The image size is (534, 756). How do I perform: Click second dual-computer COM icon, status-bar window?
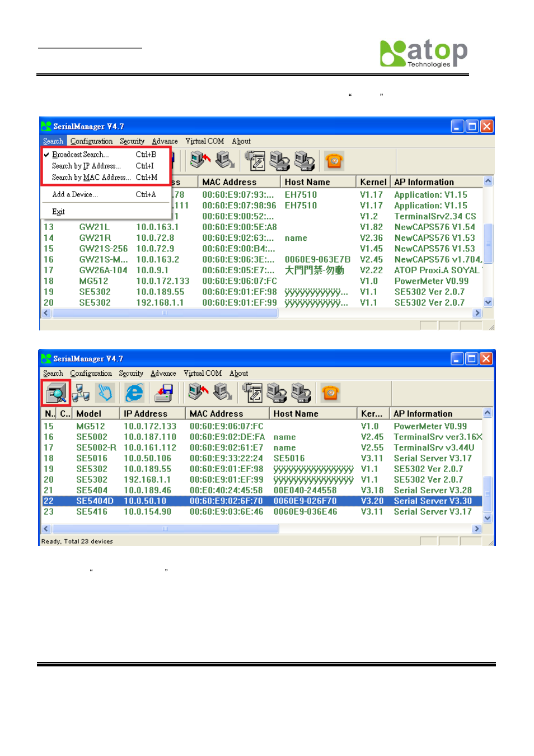coord(301,393)
